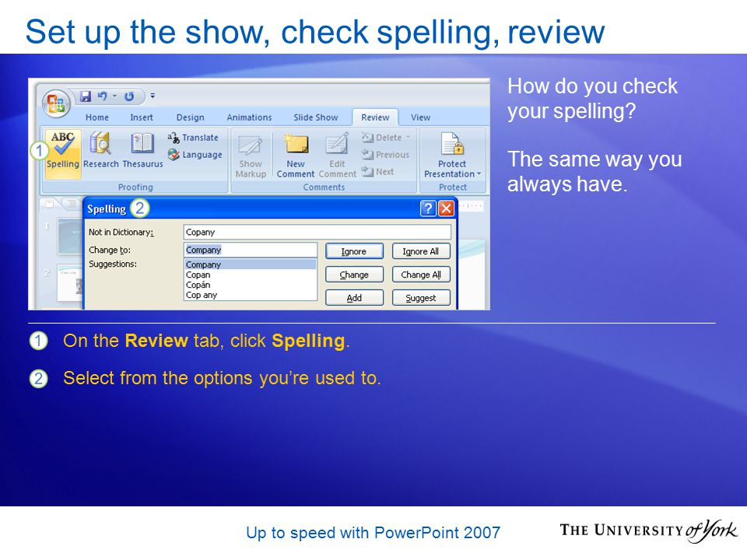This screenshot has height=560, width=747.
Task: Open the Insert tab
Action: click(142, 117)
